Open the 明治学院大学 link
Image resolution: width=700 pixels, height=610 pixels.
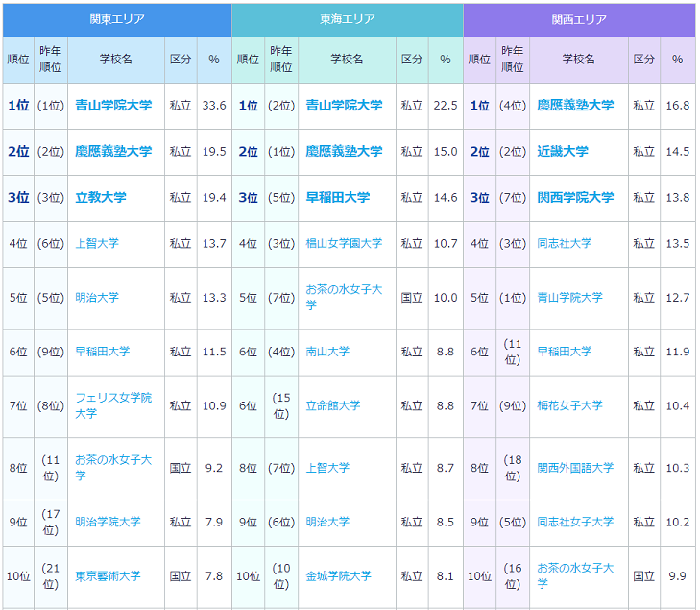click(108, 522)
